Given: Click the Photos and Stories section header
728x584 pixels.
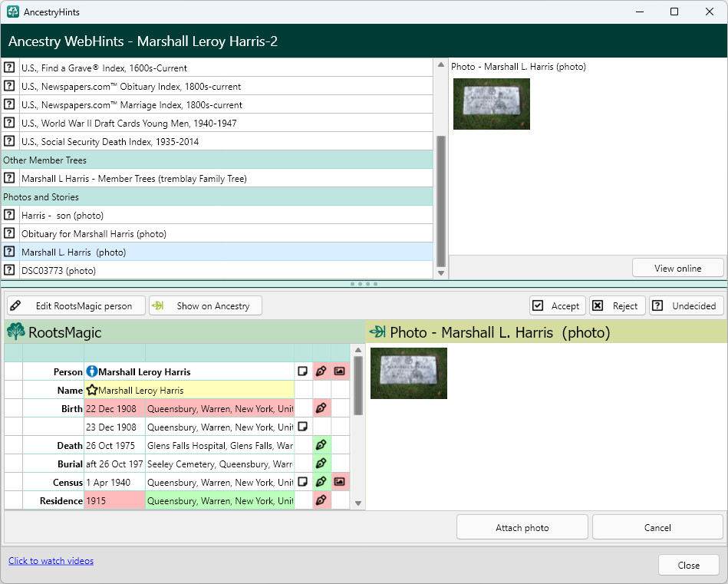Looking at the screenshot, I should pos(217,197).
